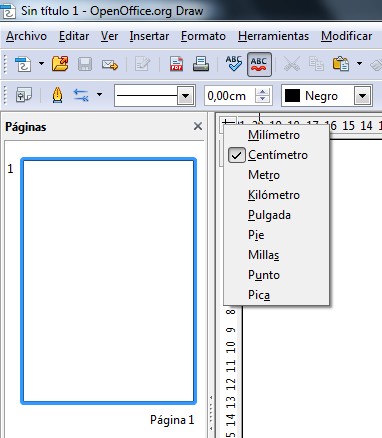Click the Edit file icon

(143, 64)
